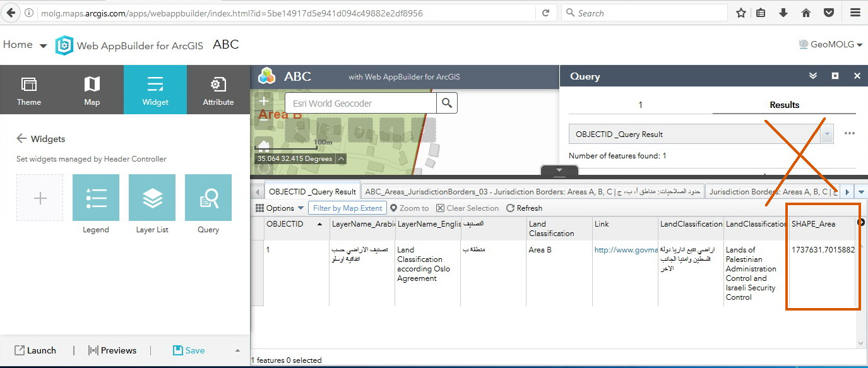This screenshot has height=368, width=868.
Task: Run geocoder search with magnifier button
Action: 447,103
